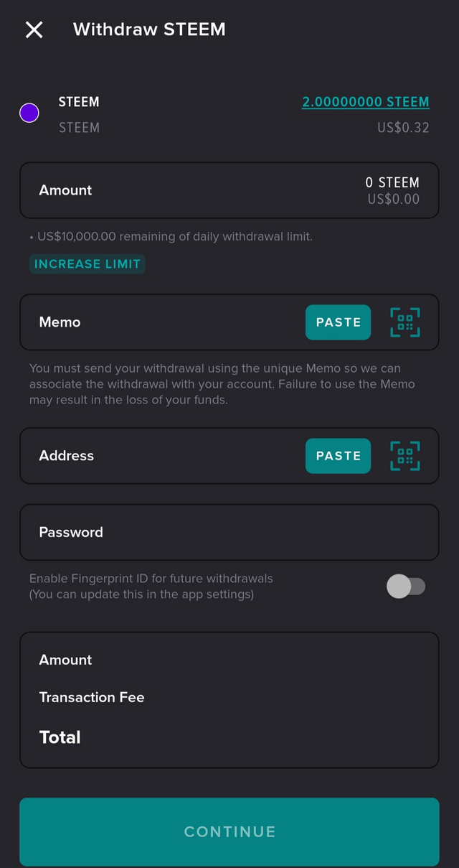459x868 pixels.
Task: Focus the Amount entry field
Action: [x=229, y=190]
